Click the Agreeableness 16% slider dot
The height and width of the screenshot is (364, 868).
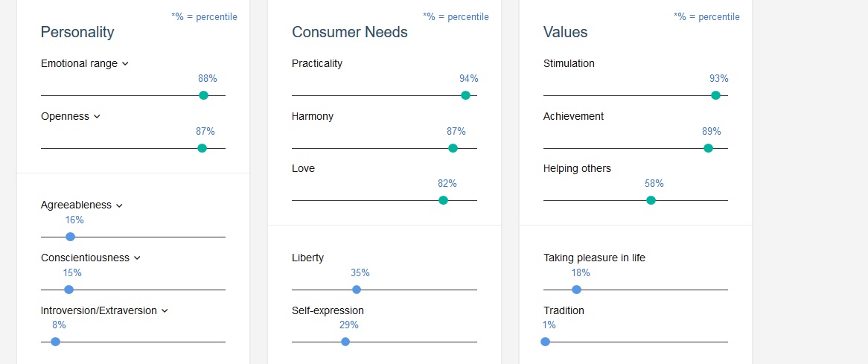pos(71,237)
